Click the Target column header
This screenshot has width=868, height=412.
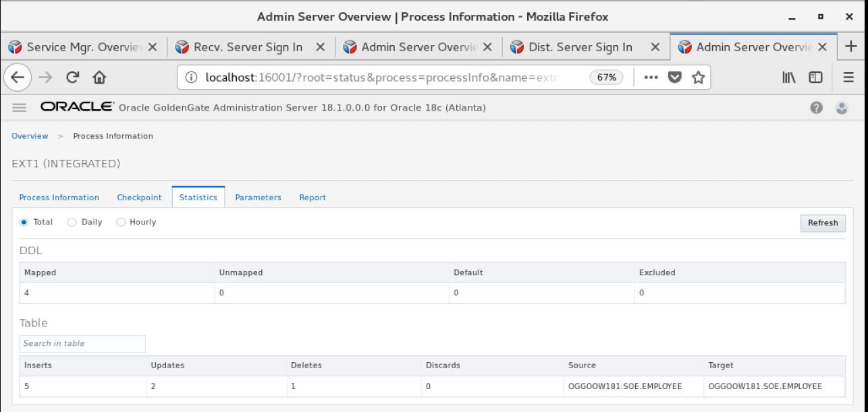pos(774,365)
